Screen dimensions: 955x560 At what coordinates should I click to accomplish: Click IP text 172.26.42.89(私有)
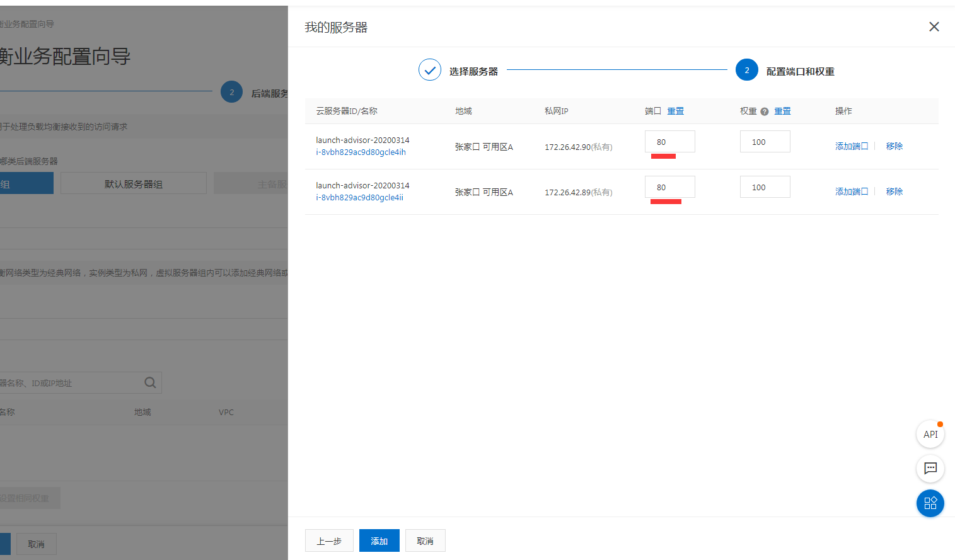[x=579, y=192]
